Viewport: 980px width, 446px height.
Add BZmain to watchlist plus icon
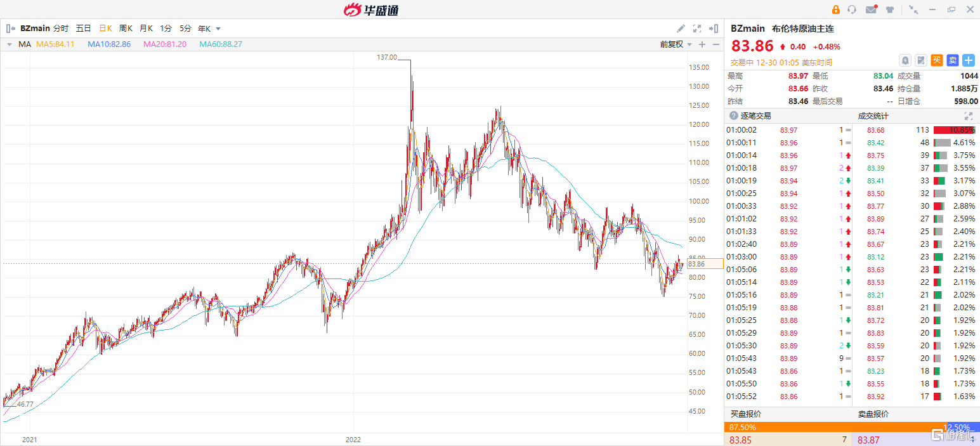[969, 60]
